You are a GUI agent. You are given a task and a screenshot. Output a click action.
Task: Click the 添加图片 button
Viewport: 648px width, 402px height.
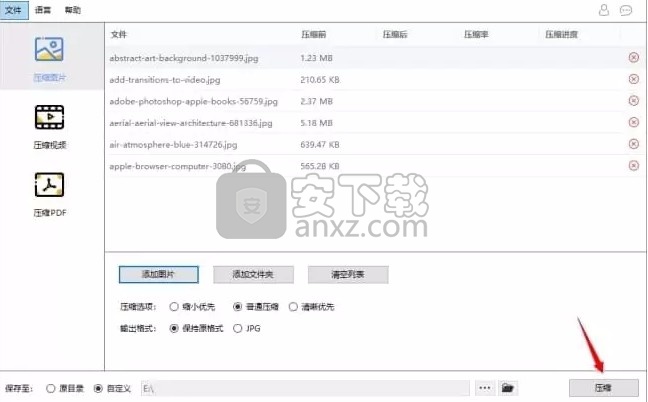point(158,274)
